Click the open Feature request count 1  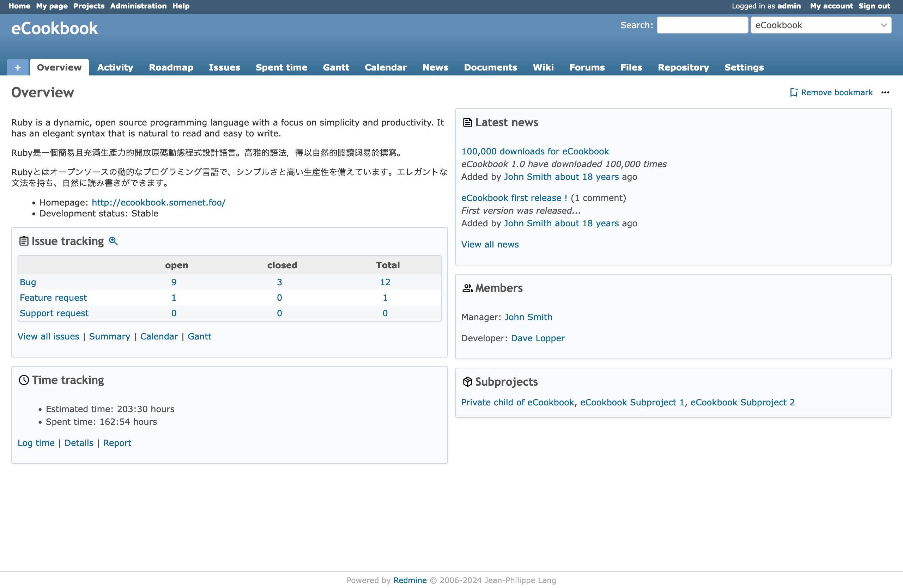coord(174,298)
